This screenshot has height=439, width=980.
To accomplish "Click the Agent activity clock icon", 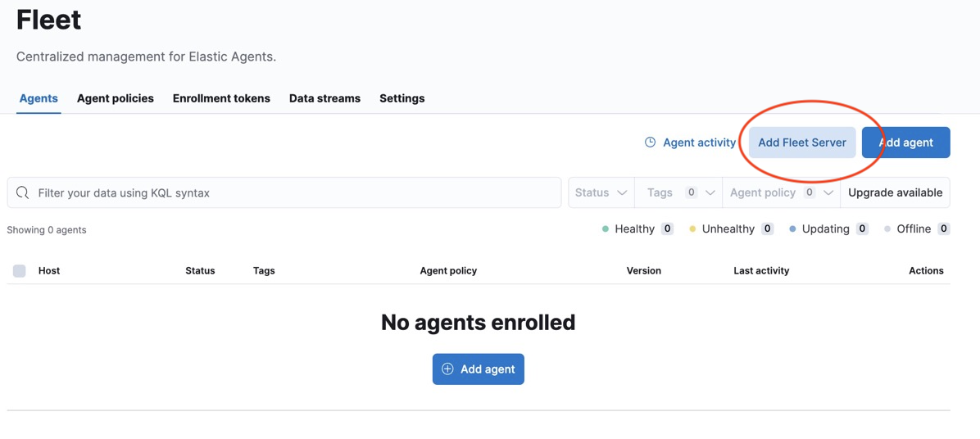I will tap(650, 143).
